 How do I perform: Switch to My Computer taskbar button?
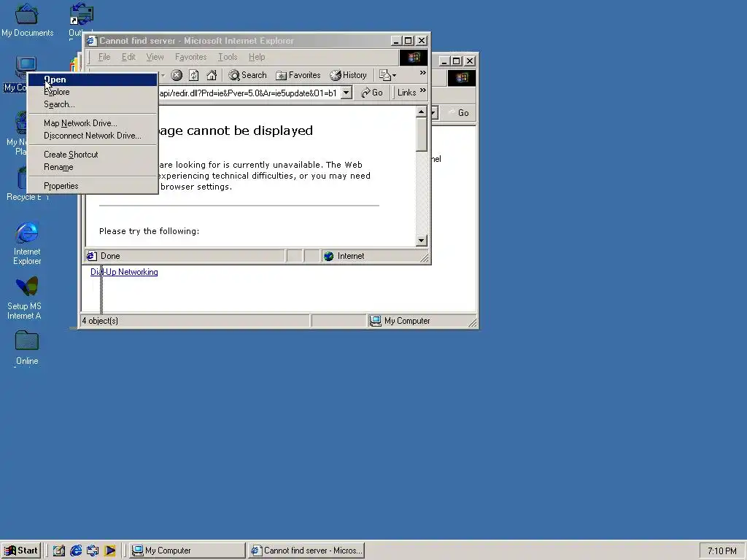187,551
